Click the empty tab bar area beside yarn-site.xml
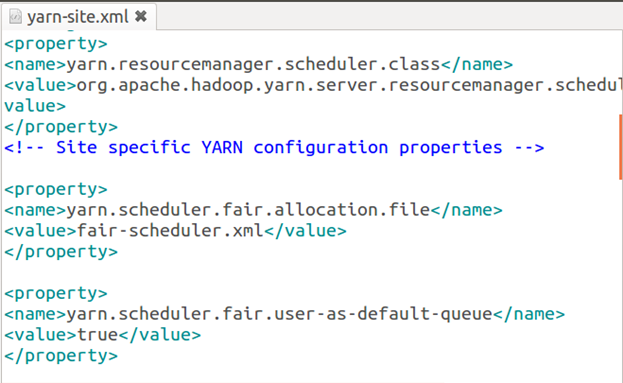 tap(389, 17)
